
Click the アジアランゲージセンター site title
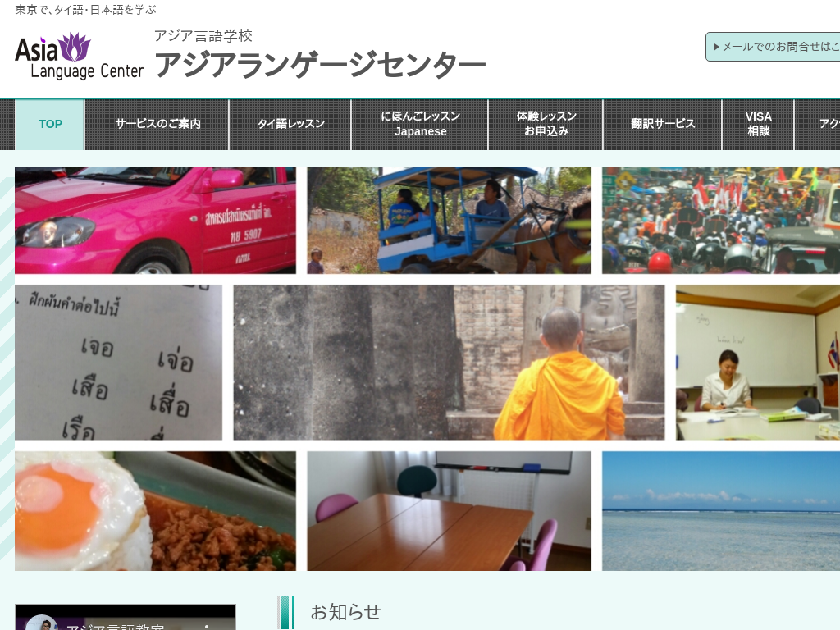[x=320, y=64]
